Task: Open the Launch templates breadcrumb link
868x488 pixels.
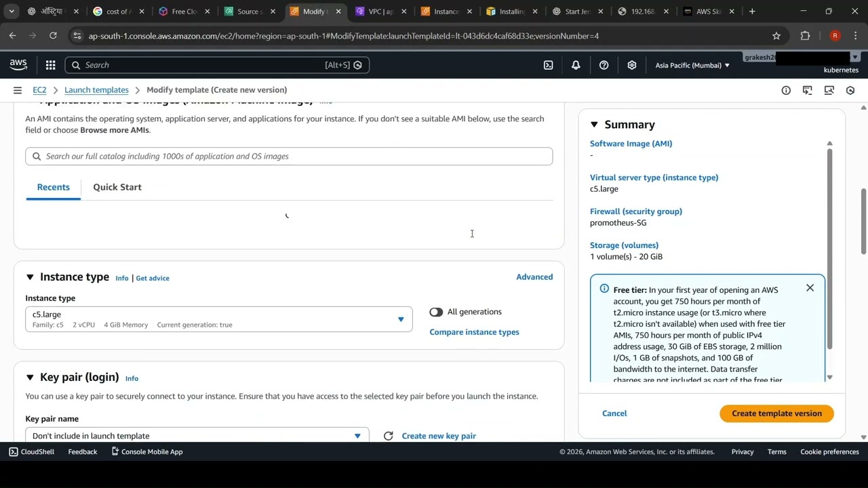Action: pos(96,90)
